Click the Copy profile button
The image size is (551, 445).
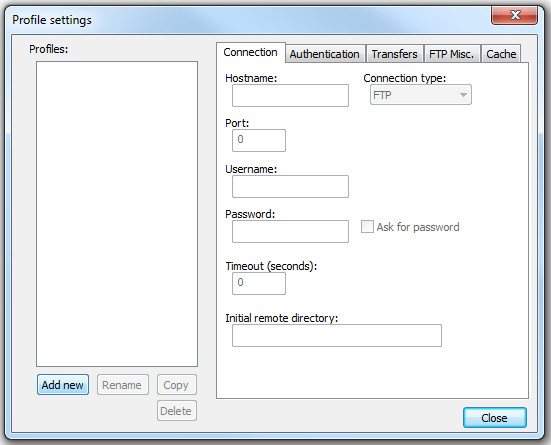click(x=177, y=385)
